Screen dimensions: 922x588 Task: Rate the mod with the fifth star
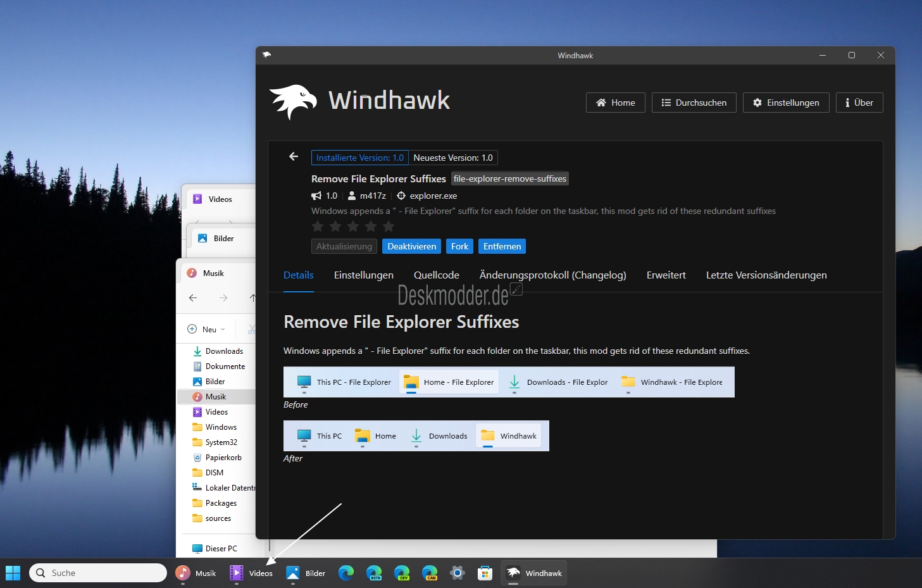389,226
